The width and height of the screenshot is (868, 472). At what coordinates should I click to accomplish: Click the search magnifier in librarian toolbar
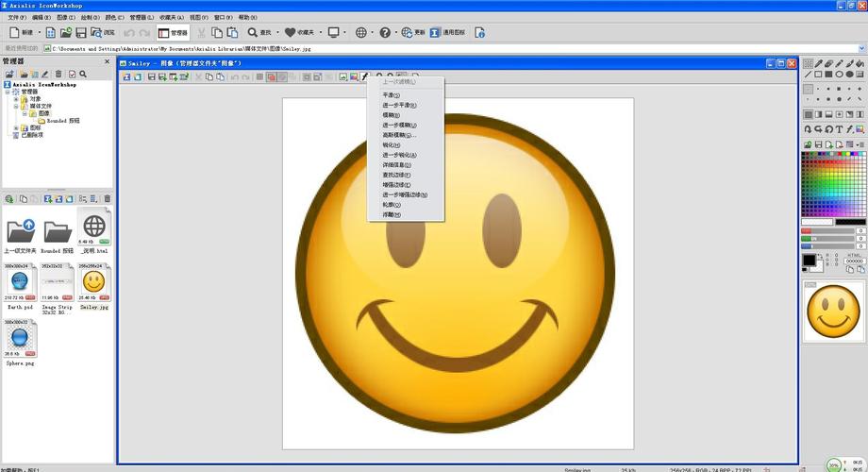click(82, 74)
